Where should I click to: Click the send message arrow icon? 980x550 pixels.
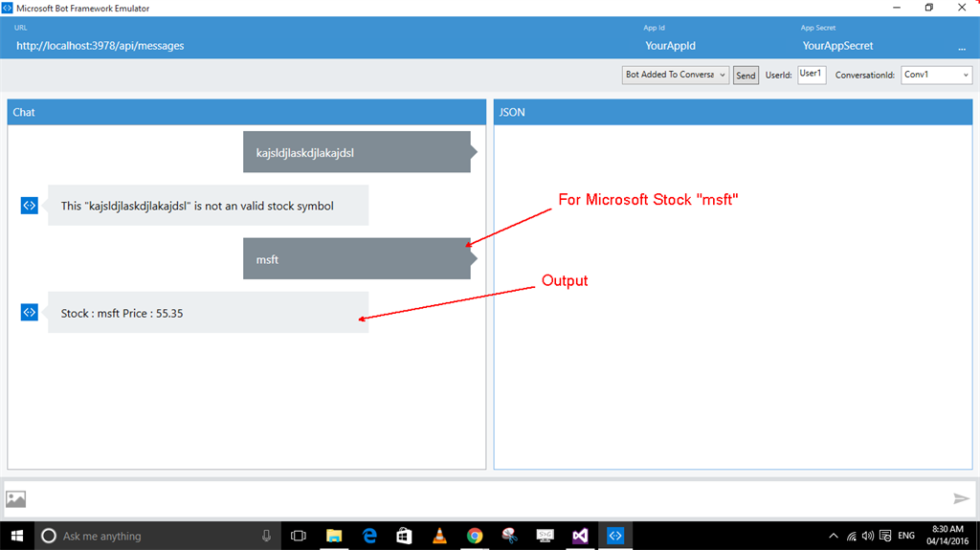click(961, 498)
